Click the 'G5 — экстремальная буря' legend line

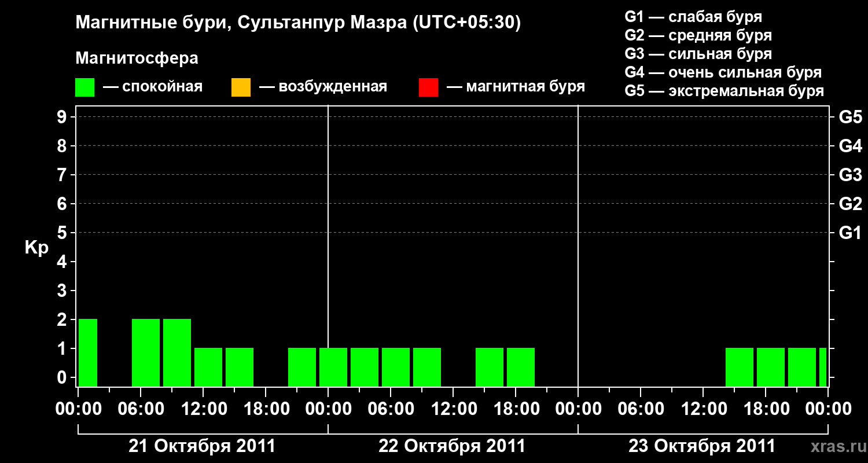tap(724, 91)
